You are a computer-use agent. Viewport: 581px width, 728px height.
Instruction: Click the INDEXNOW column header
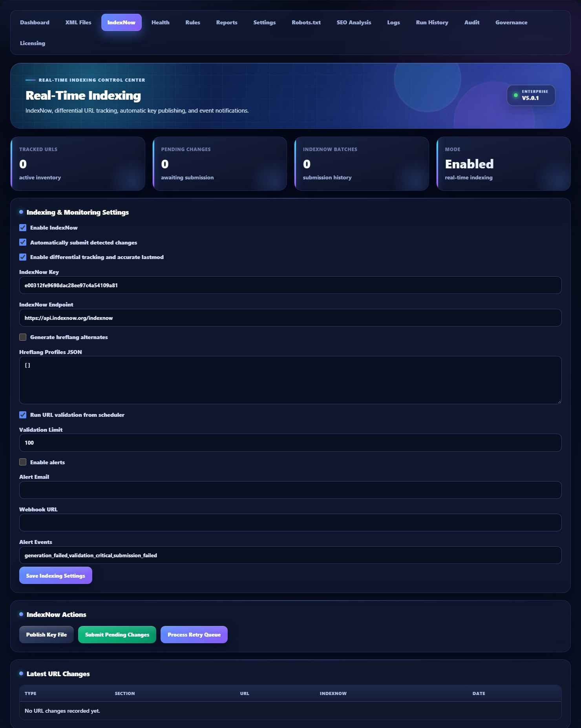click(x=333, y=693)
